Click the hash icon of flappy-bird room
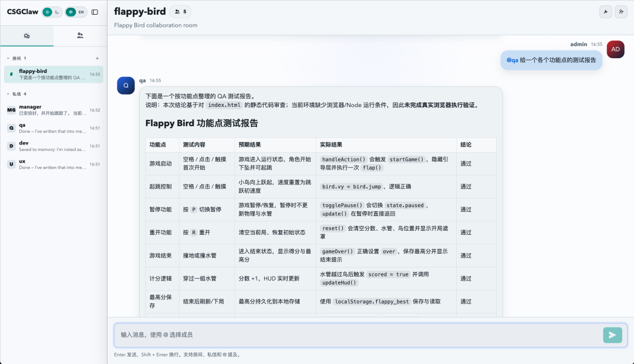634x364 pixels. pos(11,75)
